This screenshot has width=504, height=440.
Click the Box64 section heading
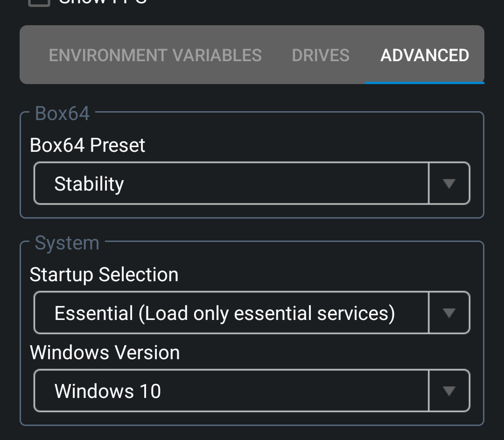62,114
